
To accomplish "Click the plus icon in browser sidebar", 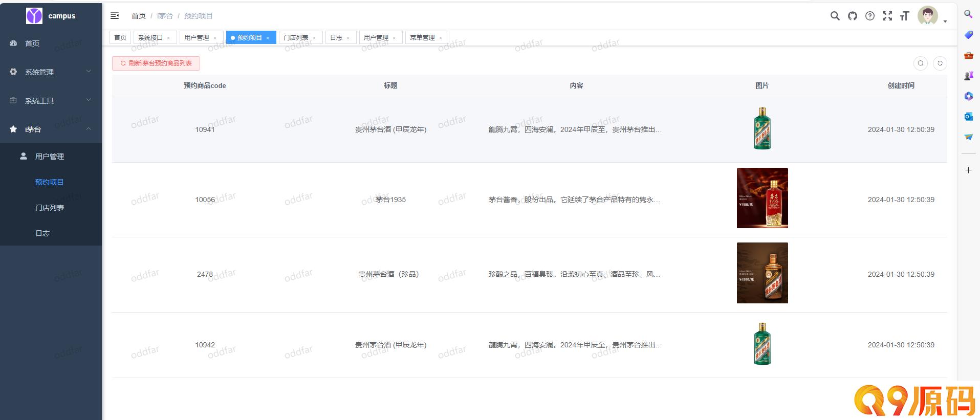I will pyautogui.click(x=968, y=170).
